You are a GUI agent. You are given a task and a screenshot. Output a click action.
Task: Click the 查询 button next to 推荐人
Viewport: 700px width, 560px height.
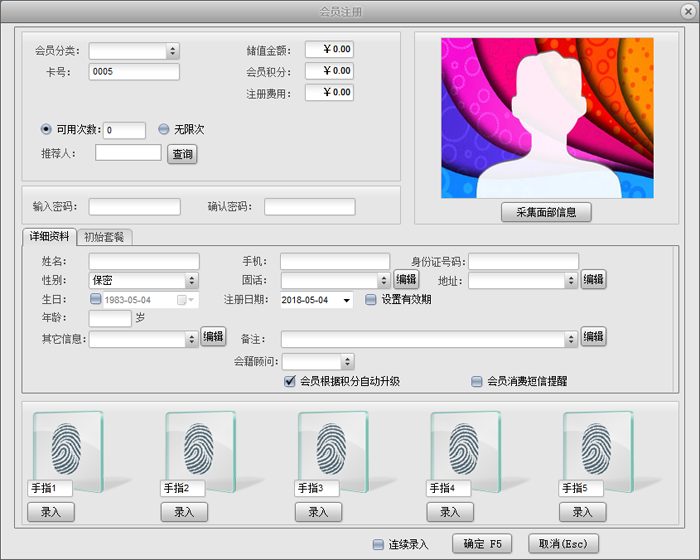182,154
